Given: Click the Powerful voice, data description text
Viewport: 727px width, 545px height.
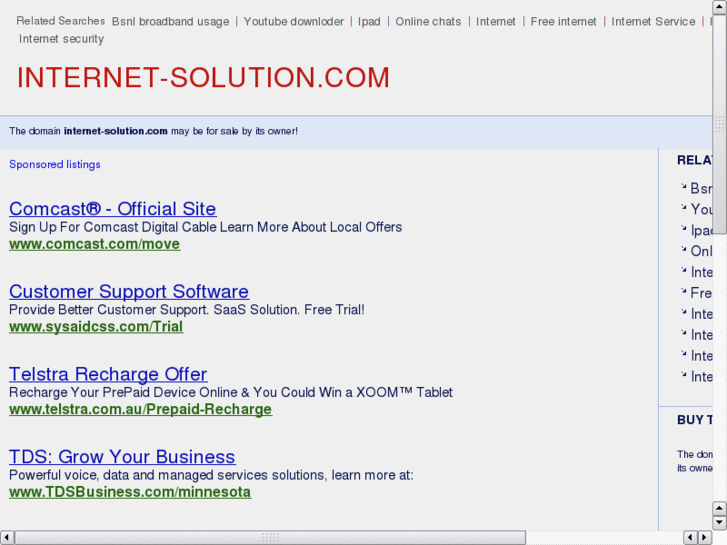Looking at the screenshot, I should [x=211, y=475].
